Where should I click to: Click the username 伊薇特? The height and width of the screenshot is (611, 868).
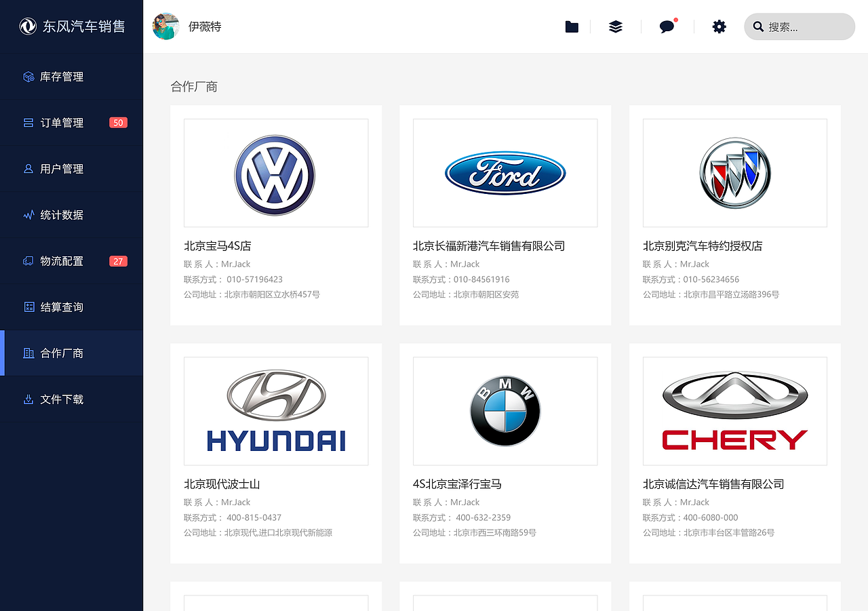205,26
